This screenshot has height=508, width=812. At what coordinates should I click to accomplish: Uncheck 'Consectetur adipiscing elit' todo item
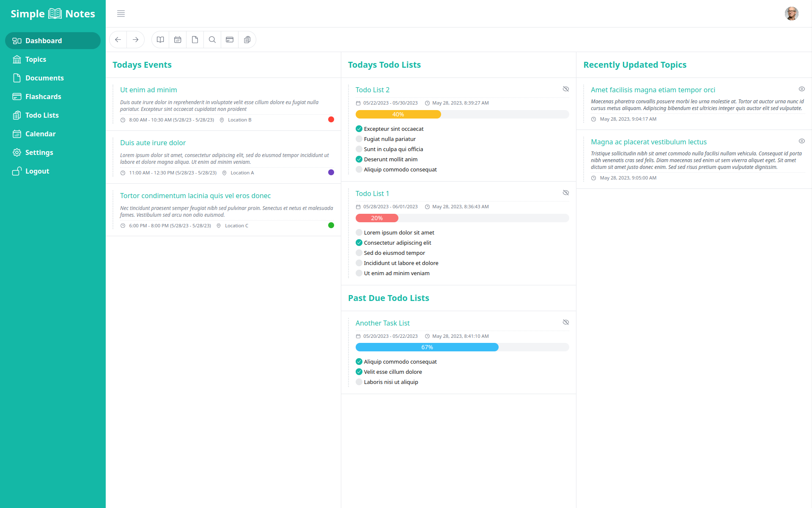click(x=359, y=243)
